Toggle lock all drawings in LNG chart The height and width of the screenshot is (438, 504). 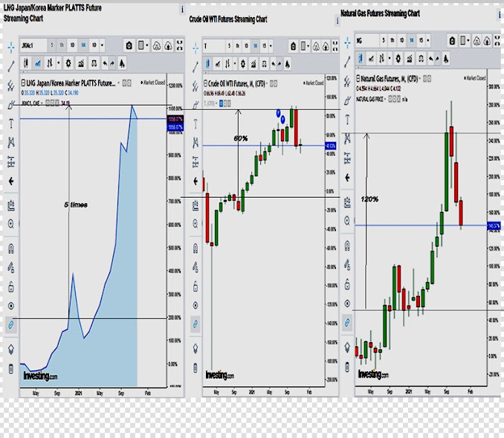click(11, 286)
